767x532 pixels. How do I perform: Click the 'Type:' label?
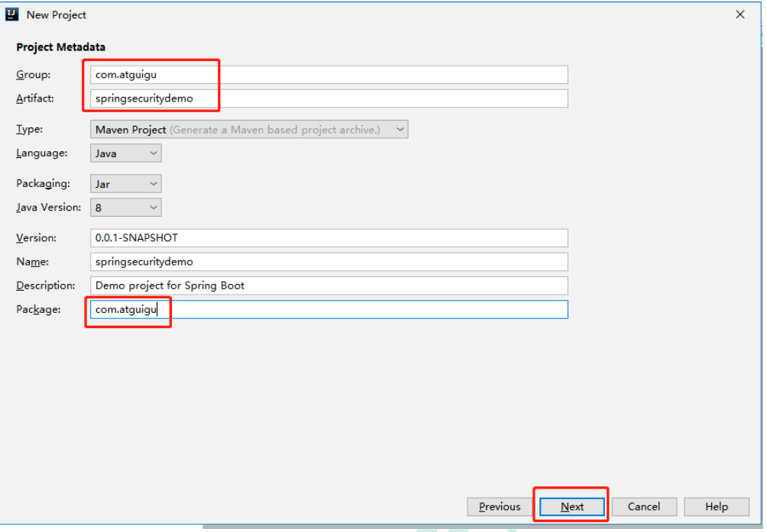pyautogui.click(x=29, y=130)
